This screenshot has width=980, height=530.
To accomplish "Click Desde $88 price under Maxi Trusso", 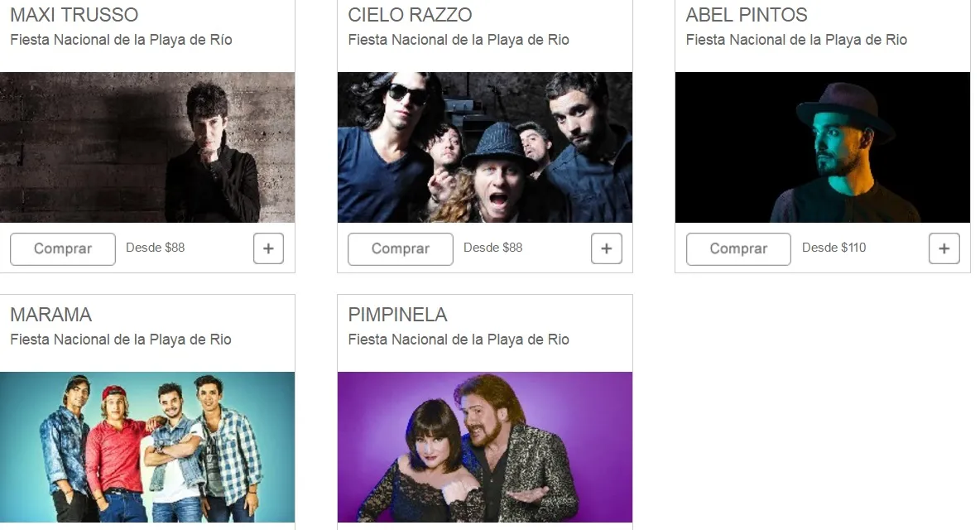I will click(155, 248).
